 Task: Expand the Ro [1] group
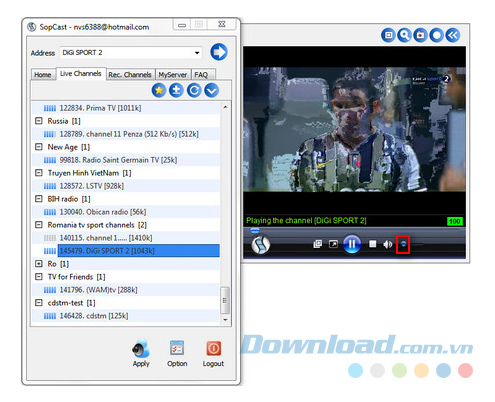39,264
